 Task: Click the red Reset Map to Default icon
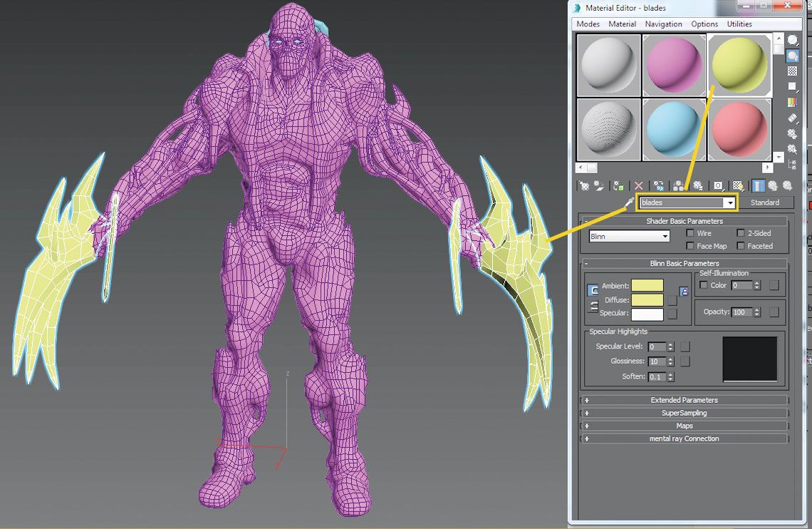[637, 186]
